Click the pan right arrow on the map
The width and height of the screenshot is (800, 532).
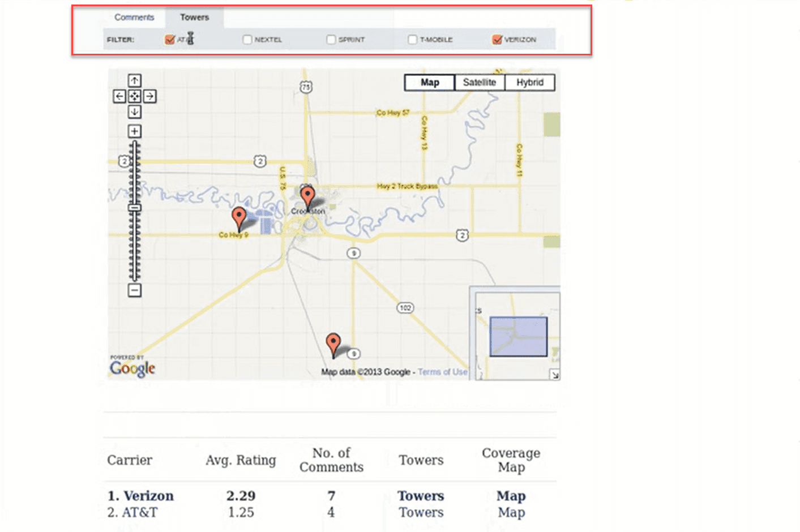tap(149, 96)
